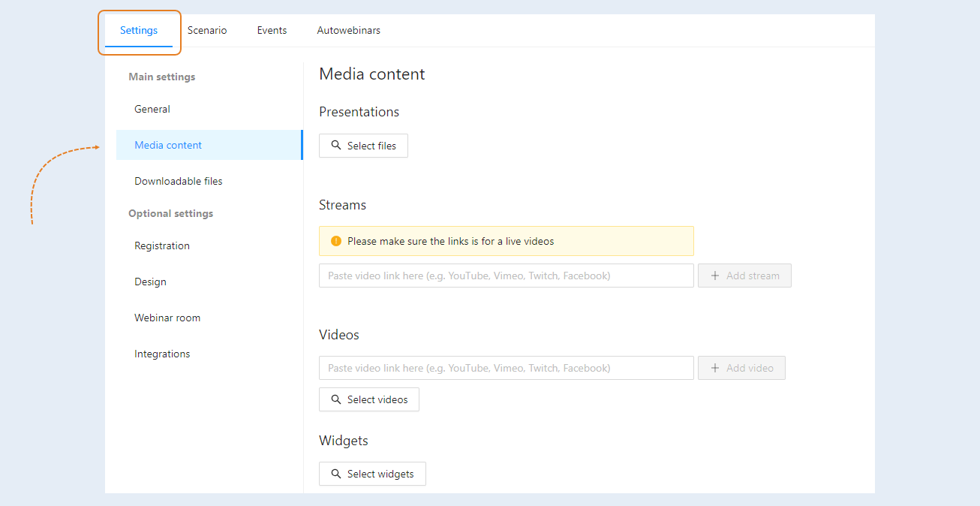Viewport: 980px width, 506px height.
Task: Click the live videos warning message text
Action: 451,241
